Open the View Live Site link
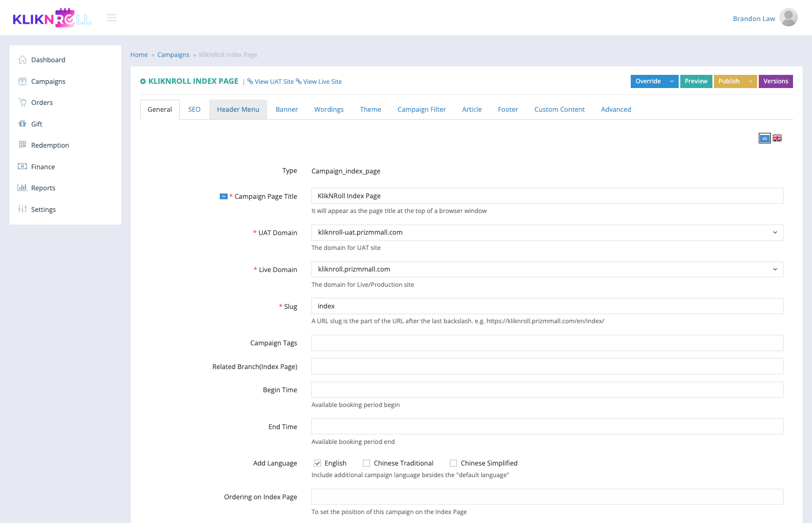The image size is (812, 523). [322, 82]
